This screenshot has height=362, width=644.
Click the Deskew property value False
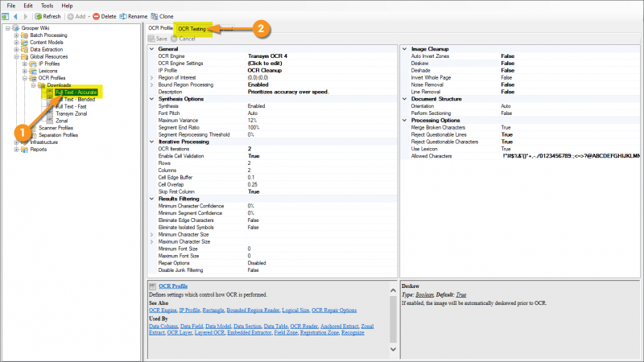508,64
